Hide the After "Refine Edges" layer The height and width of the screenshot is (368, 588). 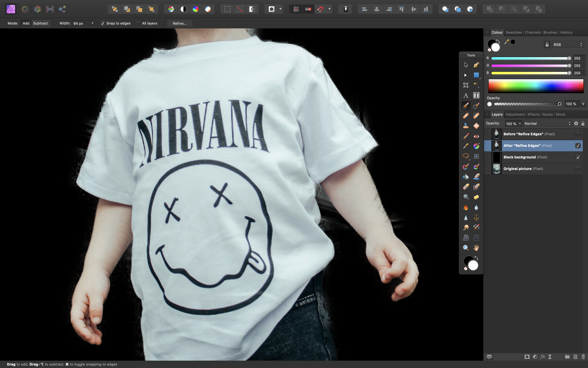578,146
